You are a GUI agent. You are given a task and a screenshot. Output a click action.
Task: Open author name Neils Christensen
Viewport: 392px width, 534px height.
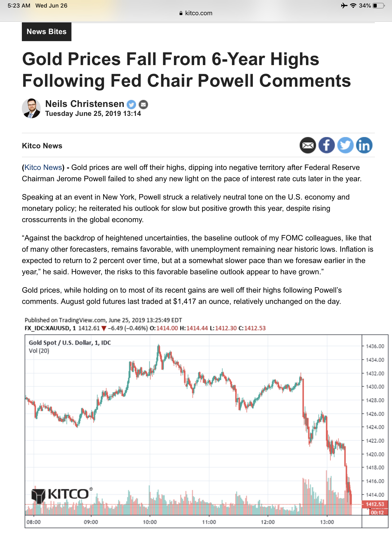point(85,104)
